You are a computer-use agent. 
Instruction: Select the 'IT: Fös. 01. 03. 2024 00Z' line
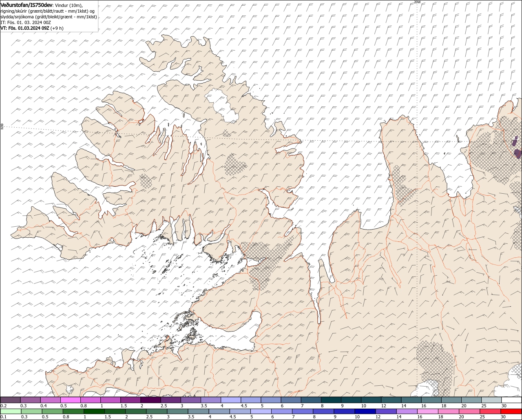26,22
